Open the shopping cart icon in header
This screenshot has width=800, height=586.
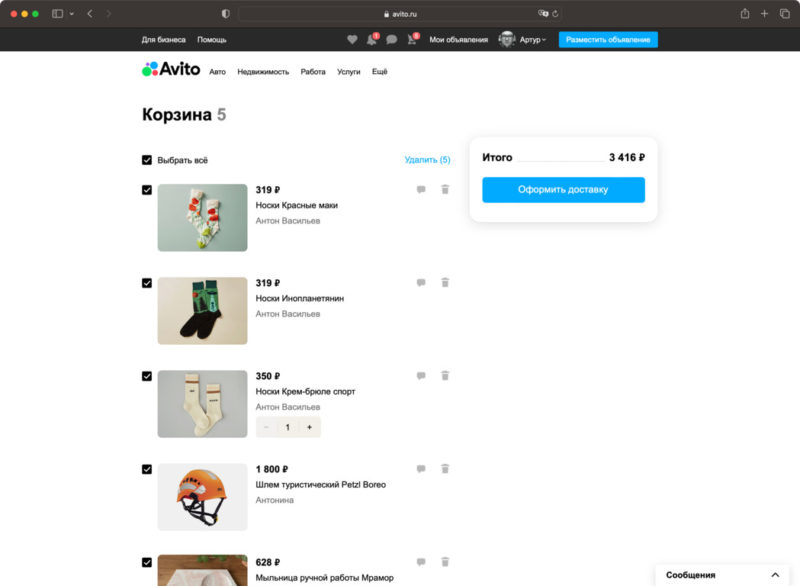(x=412, y=40)
